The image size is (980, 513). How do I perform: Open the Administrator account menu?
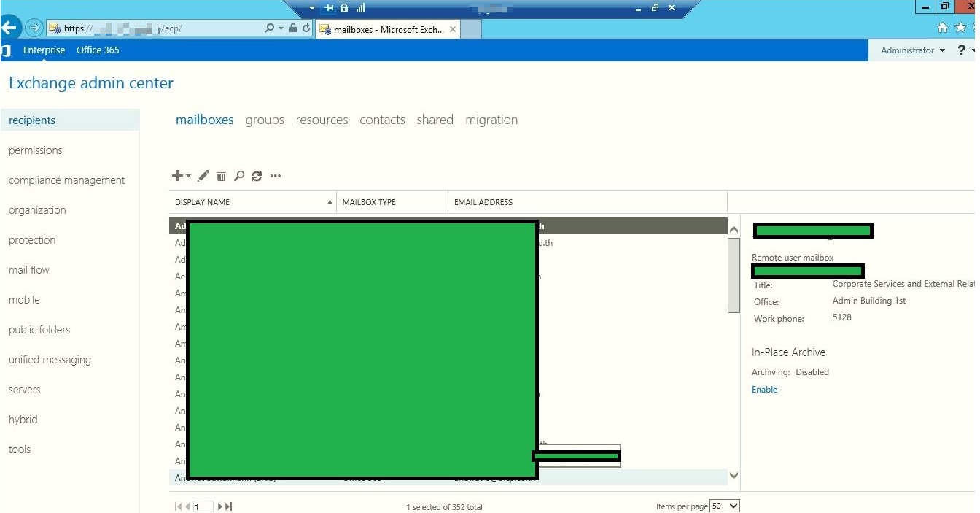[x=909, y=50]
